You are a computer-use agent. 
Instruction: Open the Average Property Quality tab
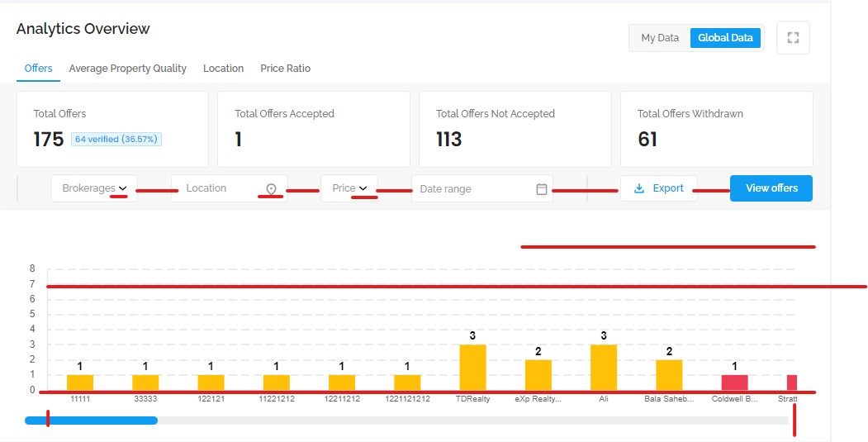pyautogui.click(x=127, y=68)
